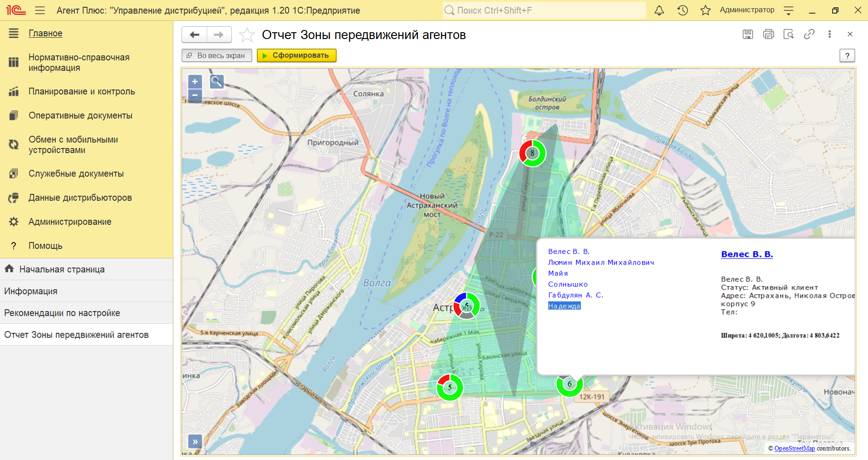Switch to Информация tab
The width and height of the screenshot is (868, 460).
click(x=86, y=291)
